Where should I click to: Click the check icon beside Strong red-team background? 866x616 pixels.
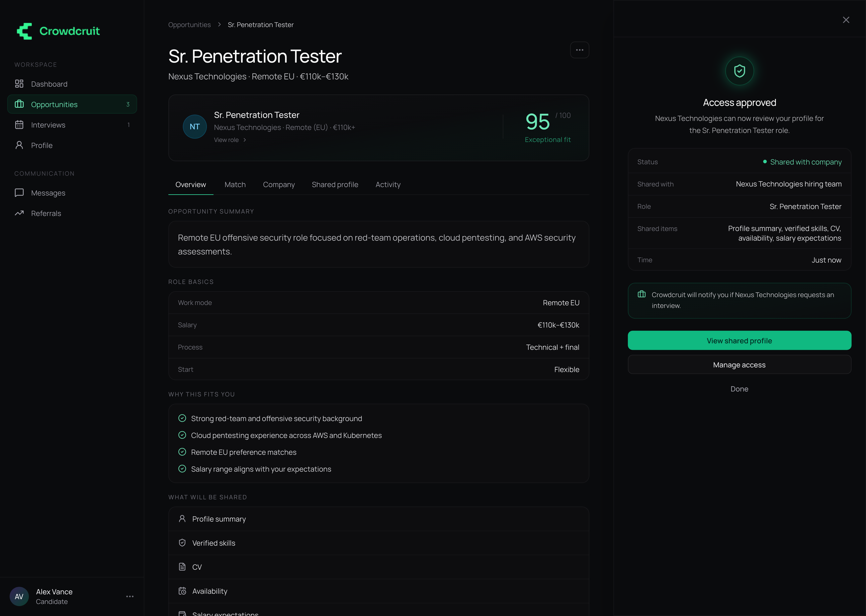182,418
